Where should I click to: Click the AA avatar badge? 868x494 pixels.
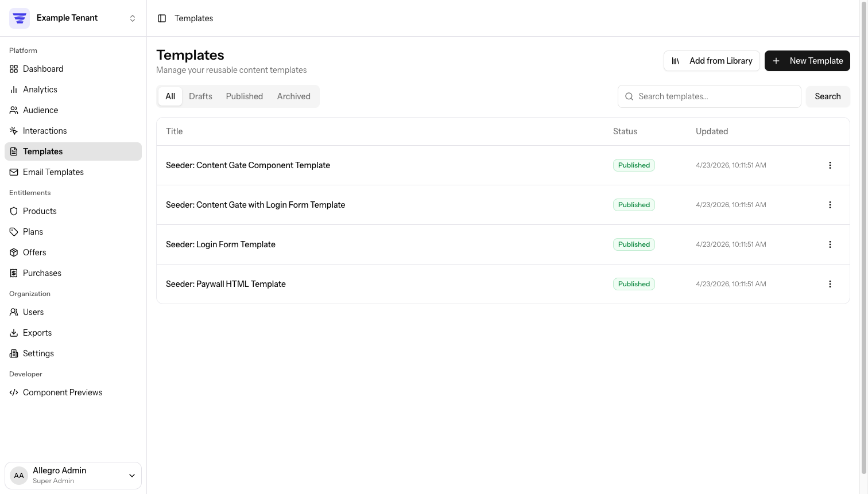click(x=19, y=476)
